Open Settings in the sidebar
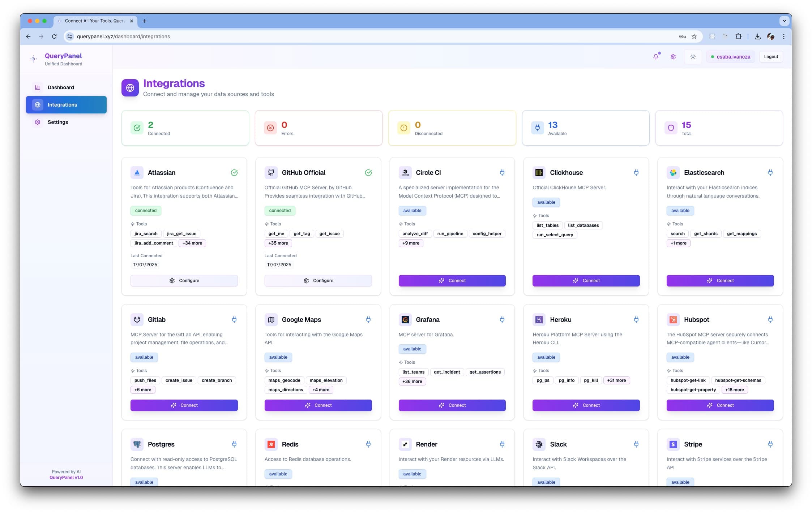The height and width of the screenshot is (513, 812). point(66,122)
